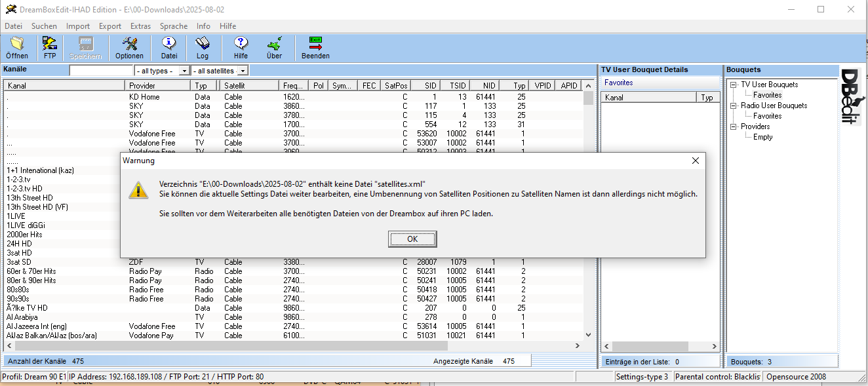This screenshot has height=386, width=868.
Task: Open the Log book toolbar icon
Action: (x=203, y=48)
